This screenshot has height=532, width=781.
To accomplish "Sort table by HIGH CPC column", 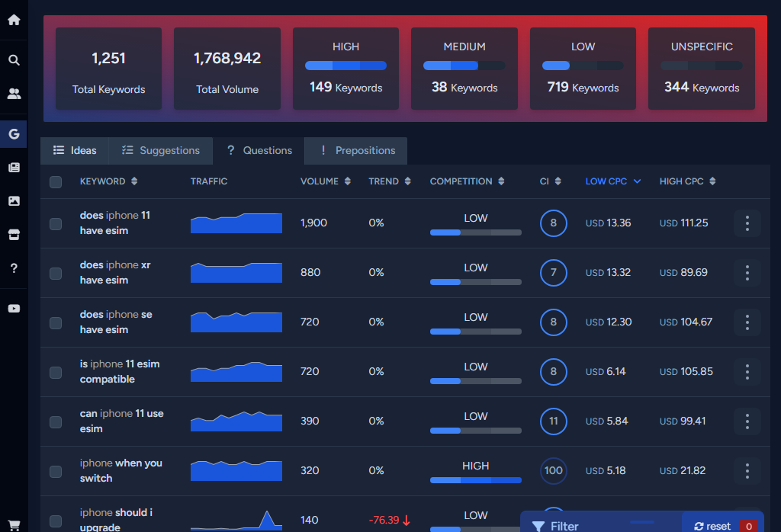I will [687, 181].
